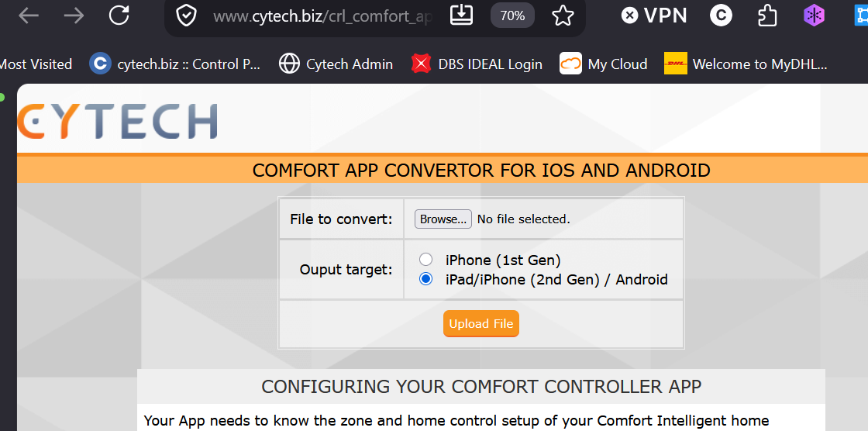Screen dimensions: 868x431
Task: Open the shield tracking protection icon
Action: point(187,16)
